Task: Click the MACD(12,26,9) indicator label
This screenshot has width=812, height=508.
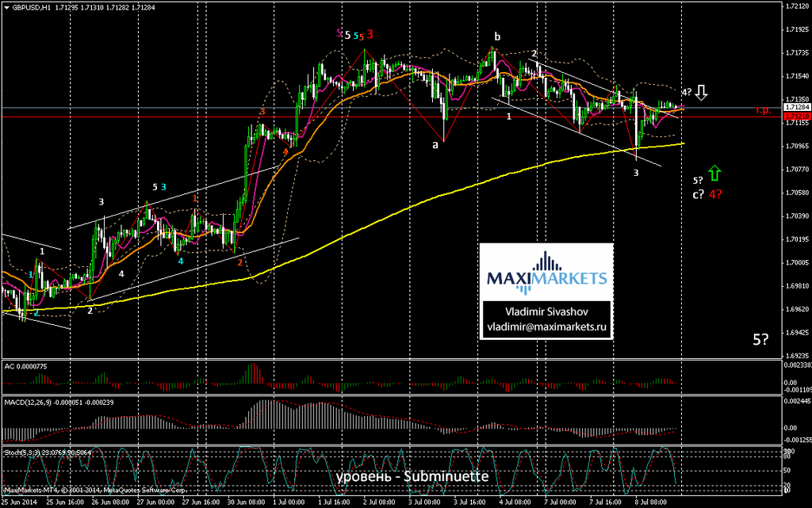Action: pyautogui.click(x=59, y=402)
